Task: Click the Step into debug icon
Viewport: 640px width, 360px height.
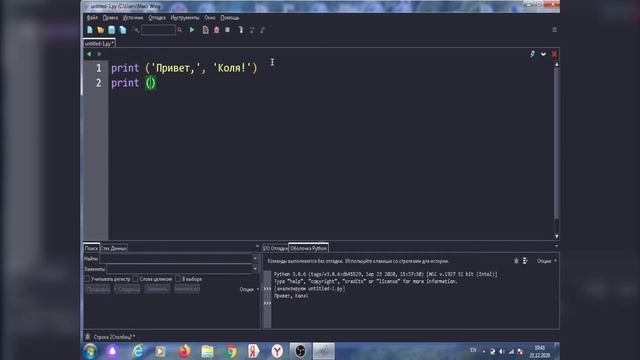Action: (241, 30)
